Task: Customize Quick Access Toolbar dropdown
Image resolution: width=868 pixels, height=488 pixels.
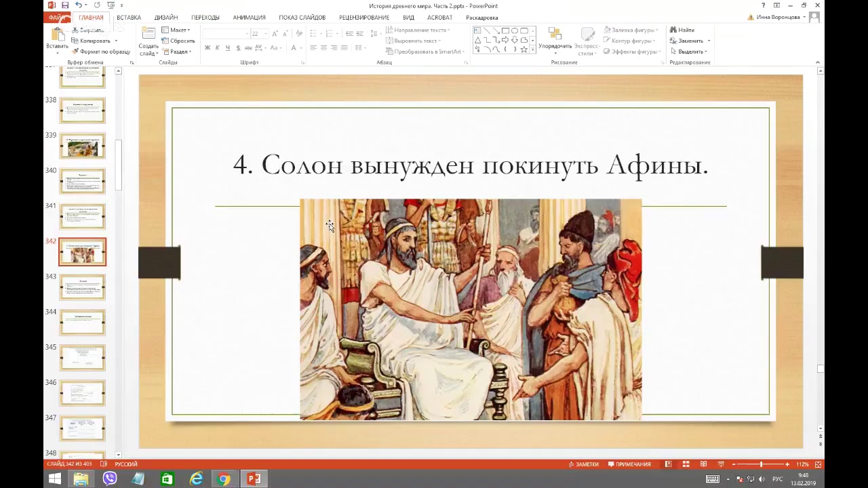Action: [x=121, y=5]
